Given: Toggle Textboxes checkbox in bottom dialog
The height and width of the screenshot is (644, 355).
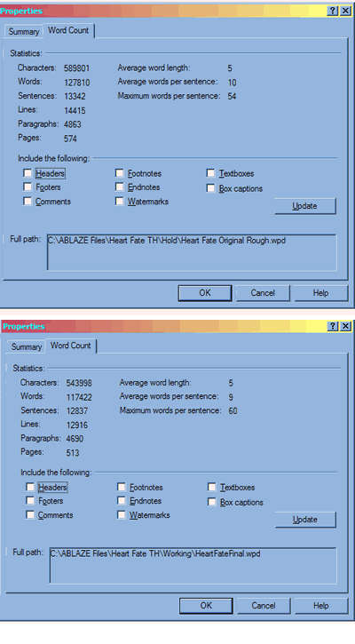Looking at the screenshot, I should coord(212,487).
